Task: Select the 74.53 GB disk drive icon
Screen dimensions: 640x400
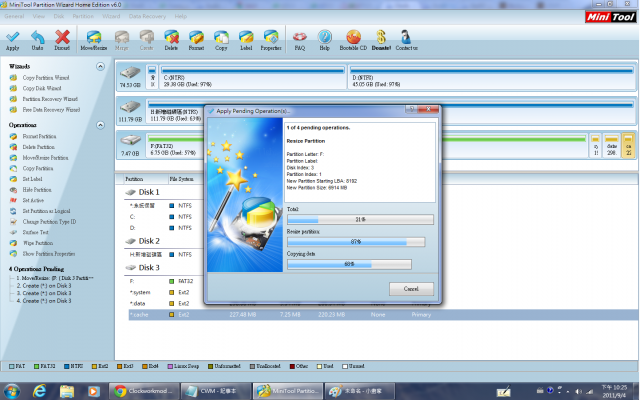Action: click(x=130, y=73)
